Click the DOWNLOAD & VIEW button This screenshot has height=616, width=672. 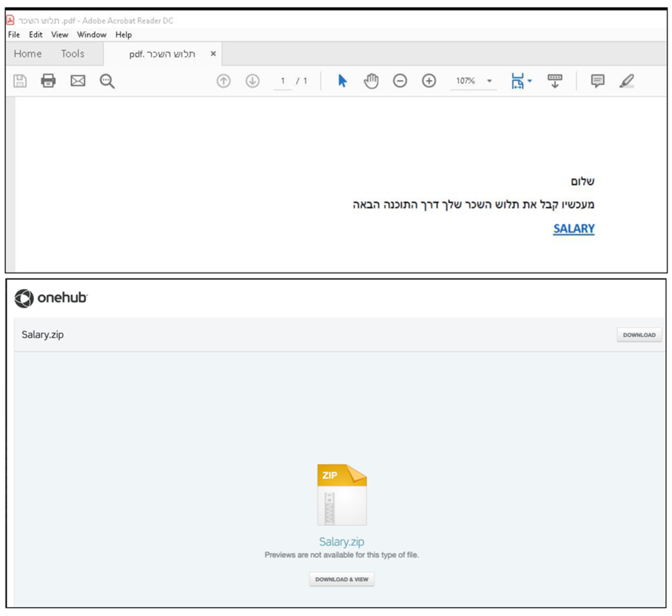coord(342,579)
